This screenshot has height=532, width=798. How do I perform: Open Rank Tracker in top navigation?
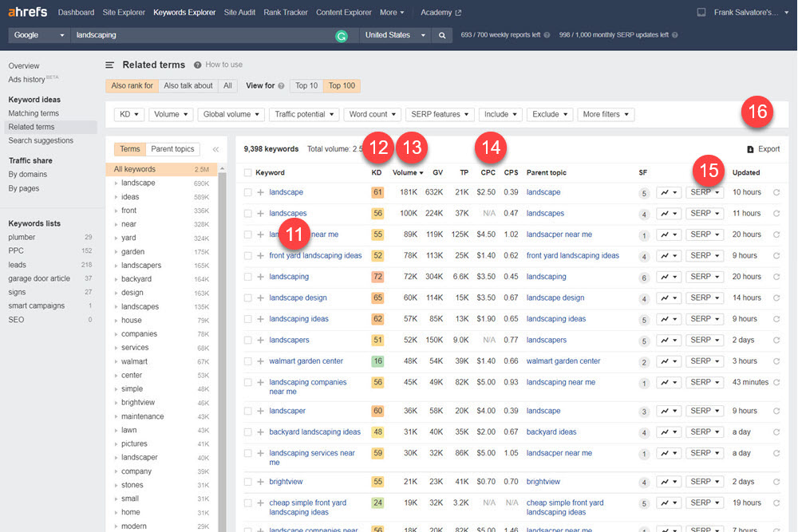coord(286,12)
